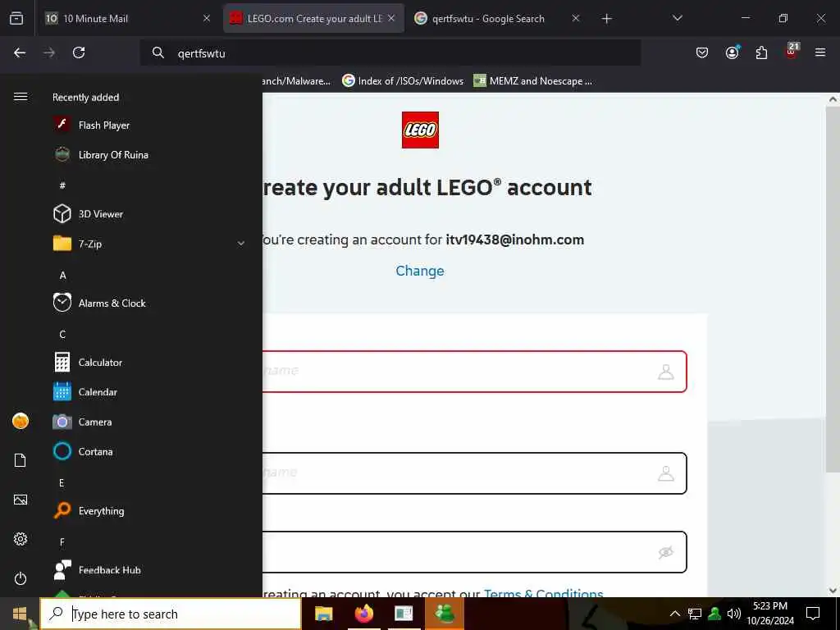This screenshot has width=840, height=630.
Task: Click the second name input field
Action: click(x=475, y=473)
